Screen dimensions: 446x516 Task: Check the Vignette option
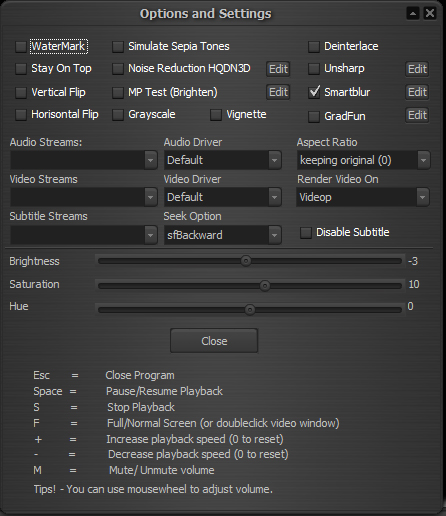pos(216,115)
